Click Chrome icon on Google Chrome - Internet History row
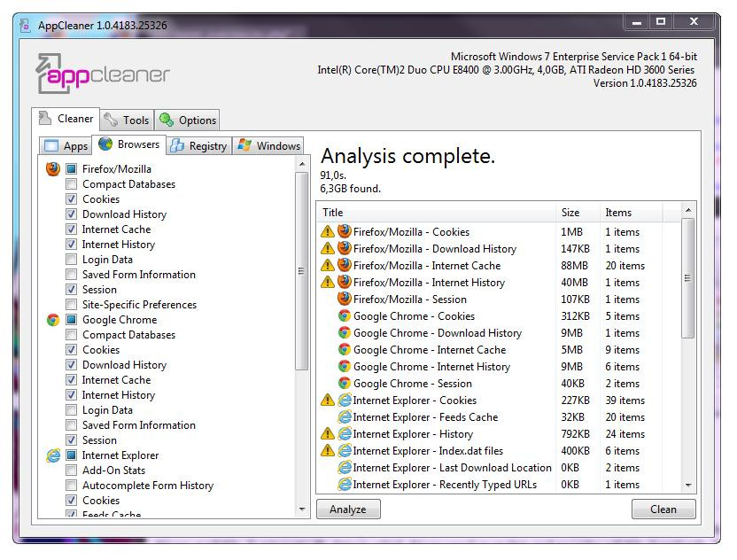 pyautogui.click(x=345, y=366)
